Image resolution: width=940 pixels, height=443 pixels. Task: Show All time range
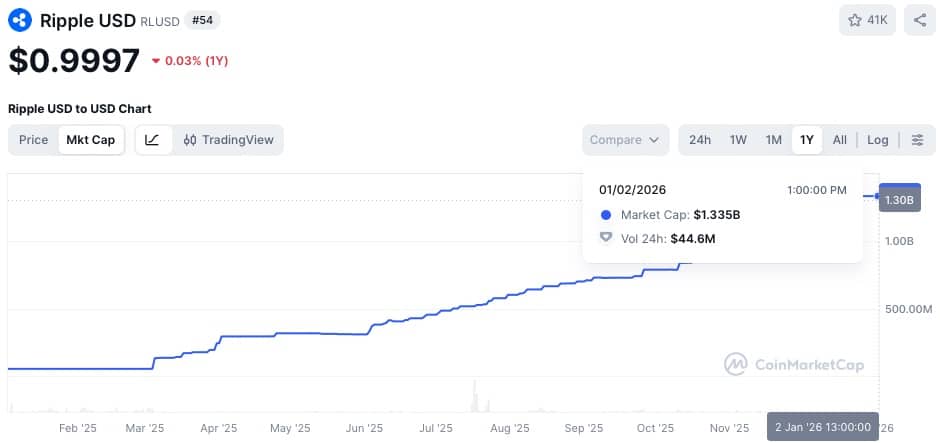point(839,140)
